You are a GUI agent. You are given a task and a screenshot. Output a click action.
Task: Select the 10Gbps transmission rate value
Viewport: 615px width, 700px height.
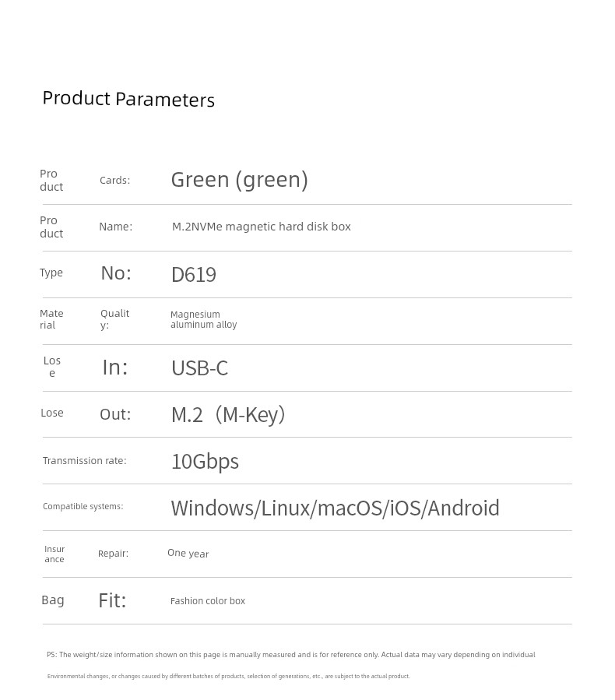tap(205, 461)
